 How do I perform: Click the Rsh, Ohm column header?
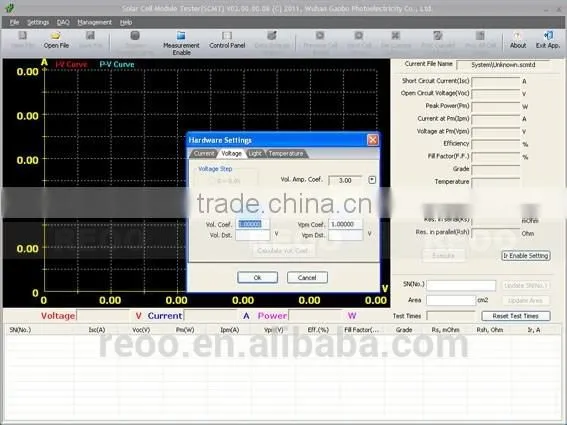click(x=490, y=330)
